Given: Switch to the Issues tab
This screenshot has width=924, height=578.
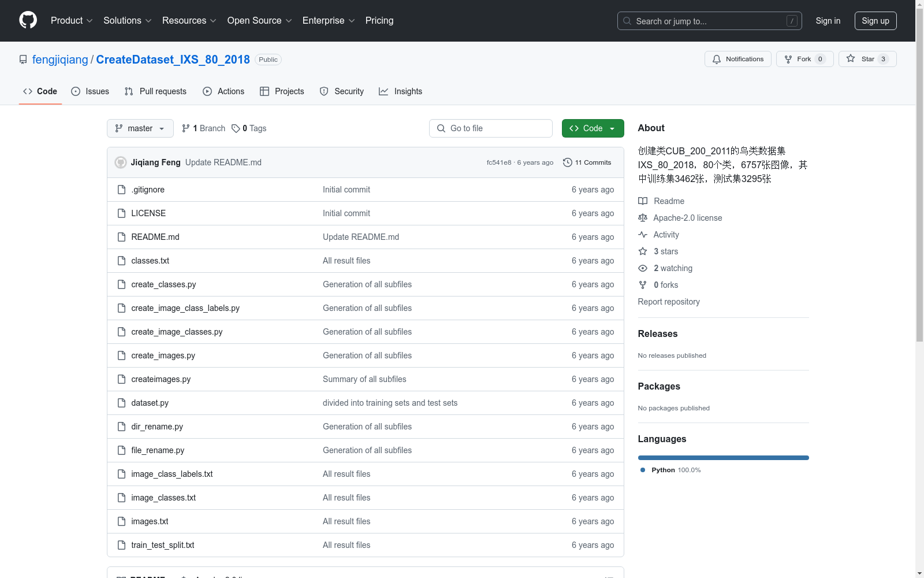Looking at the screenshot, I should click(90, 91).
